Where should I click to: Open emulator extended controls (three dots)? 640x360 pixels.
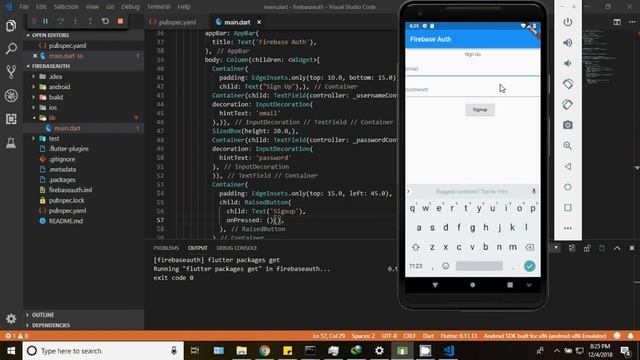pos(567,228)
